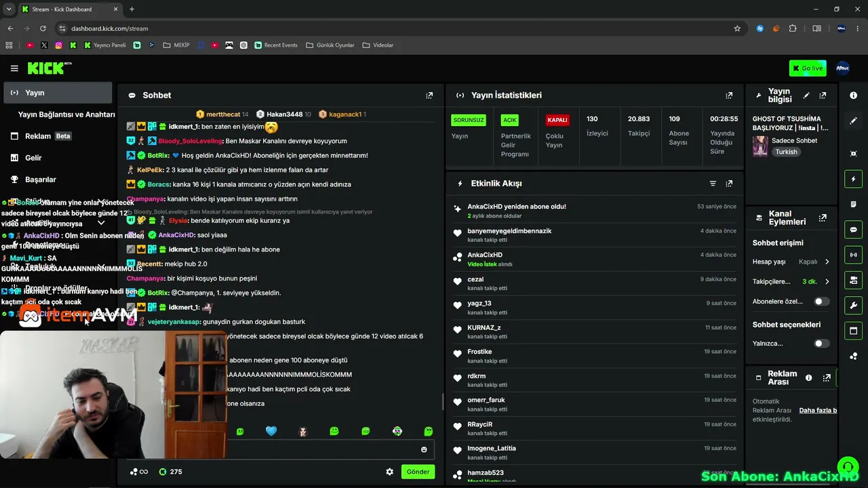The image size is (868, 488).
Task: Click the banyemeyegeldimbennazik follow event
Action: [x=594, y=235]
